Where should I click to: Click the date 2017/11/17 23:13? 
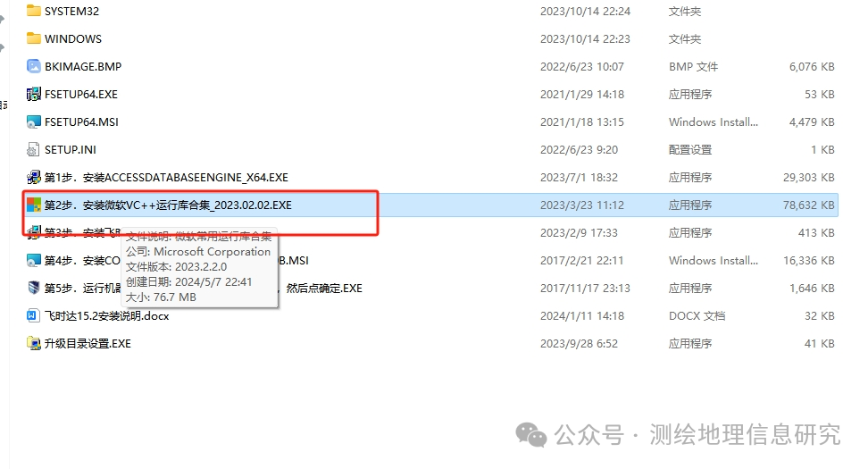coord(585,288)
